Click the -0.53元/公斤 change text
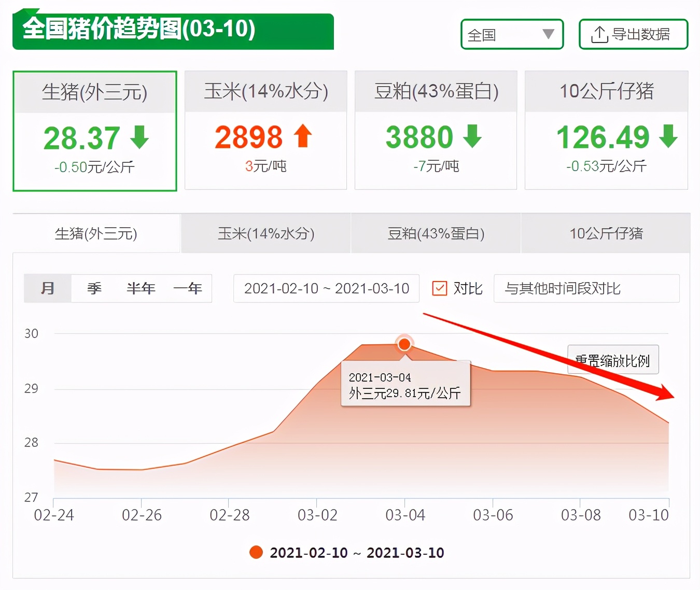Viewport: 700px width, 590px height. coord(606,166)
